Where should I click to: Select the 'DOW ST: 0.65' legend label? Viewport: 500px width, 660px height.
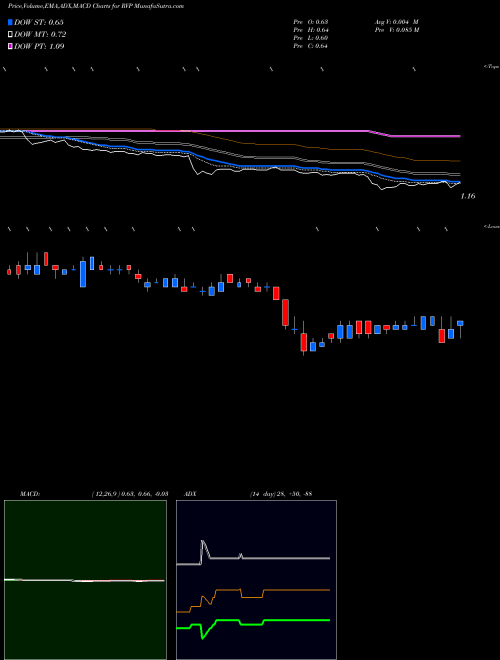39,22
